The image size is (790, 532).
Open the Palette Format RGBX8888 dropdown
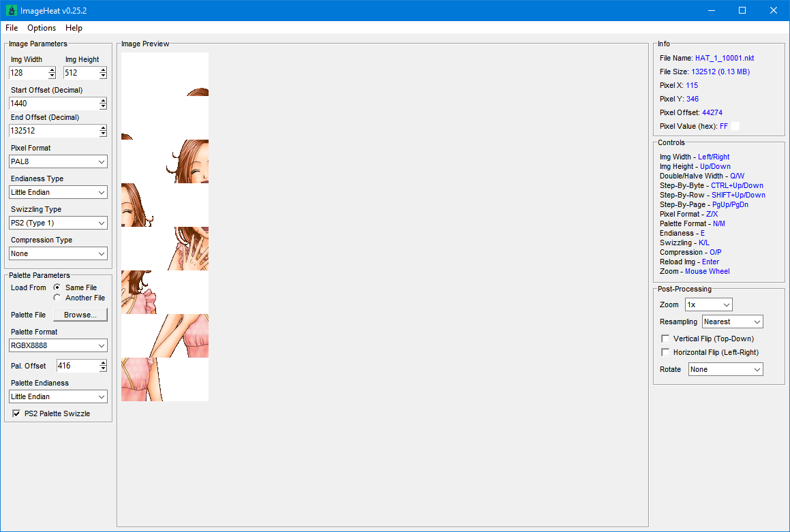click(x=58, y=345)
